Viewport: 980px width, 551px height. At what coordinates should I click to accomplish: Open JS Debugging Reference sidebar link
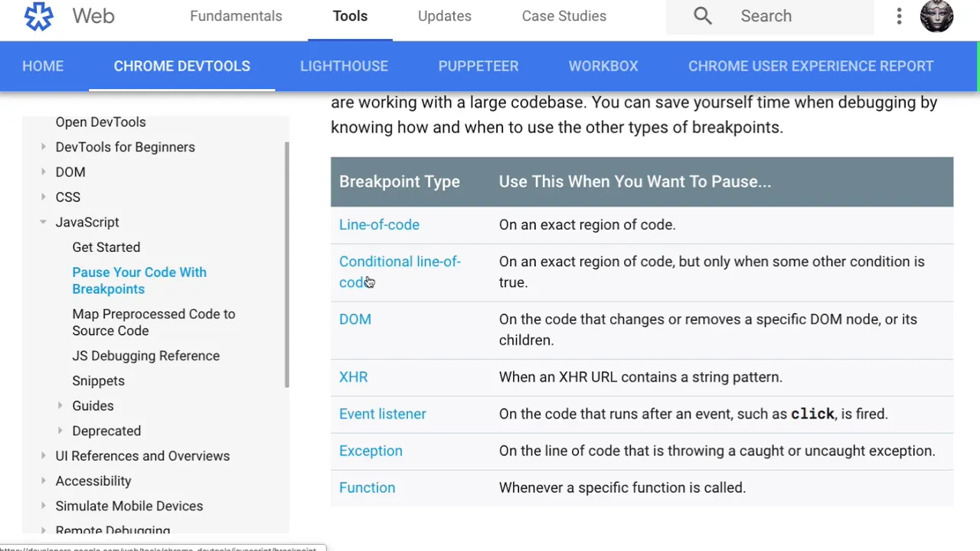coord(145,356)
